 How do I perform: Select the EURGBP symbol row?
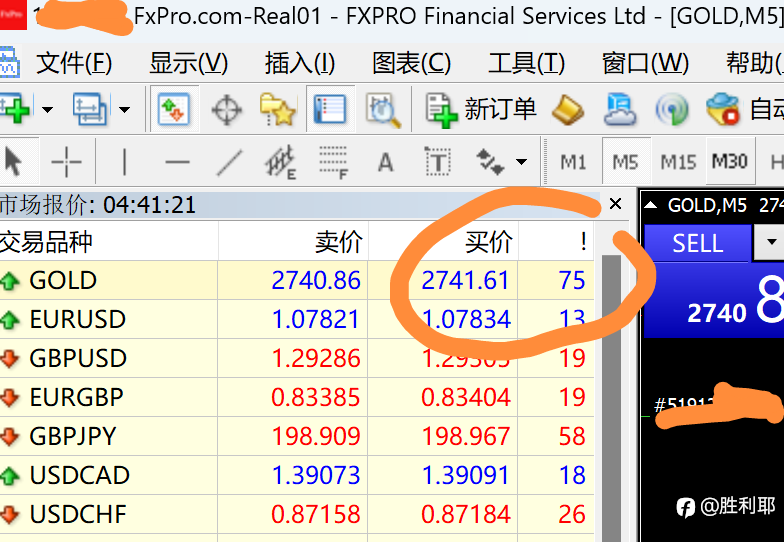coord(297,398)
